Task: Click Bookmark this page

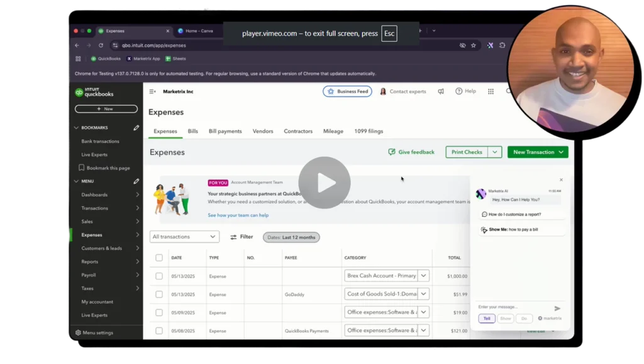Action: [x=104, y=168]
